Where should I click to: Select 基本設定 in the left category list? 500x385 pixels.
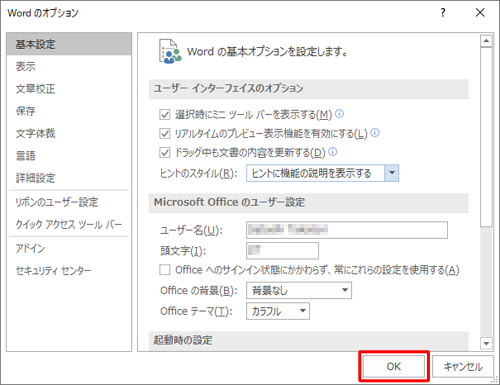(x=69, y=44)
